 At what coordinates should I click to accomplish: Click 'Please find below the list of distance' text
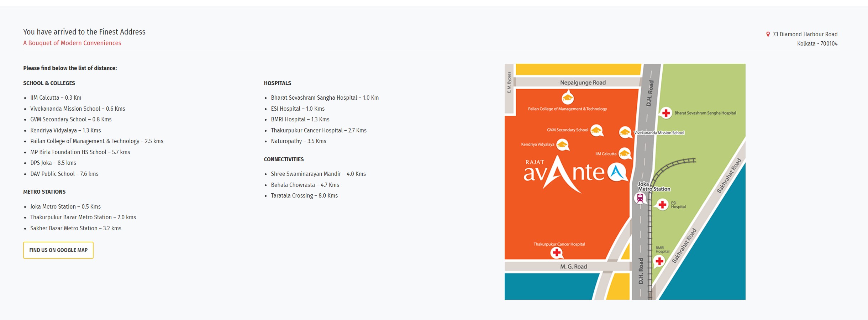click(x=70, y=68)
